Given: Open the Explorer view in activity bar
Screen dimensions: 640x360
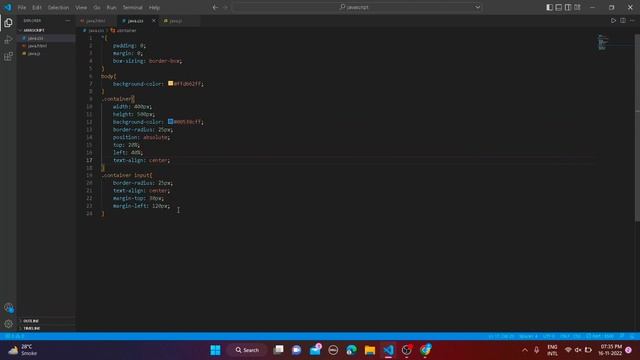Looking at the screenshot, I should click(8, 23).
